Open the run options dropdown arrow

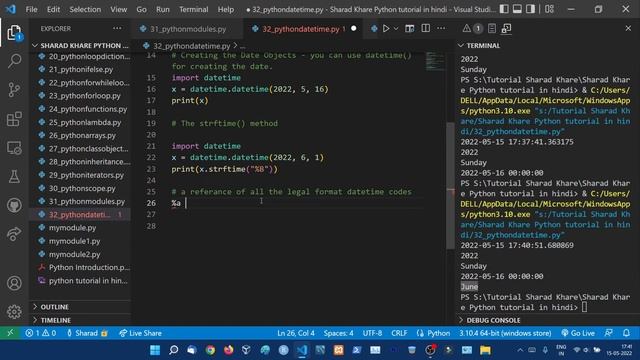pyautogui.click(x=396, y=29)
